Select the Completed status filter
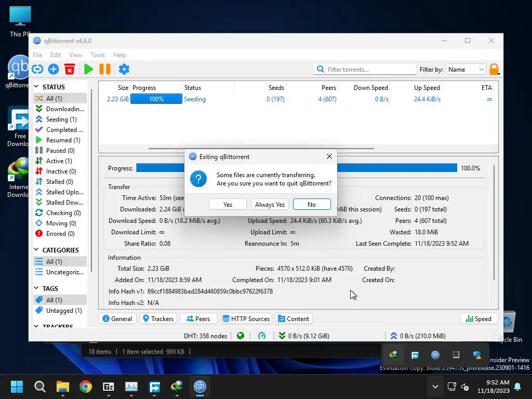The image size is (532, 399). coord(60,129)
